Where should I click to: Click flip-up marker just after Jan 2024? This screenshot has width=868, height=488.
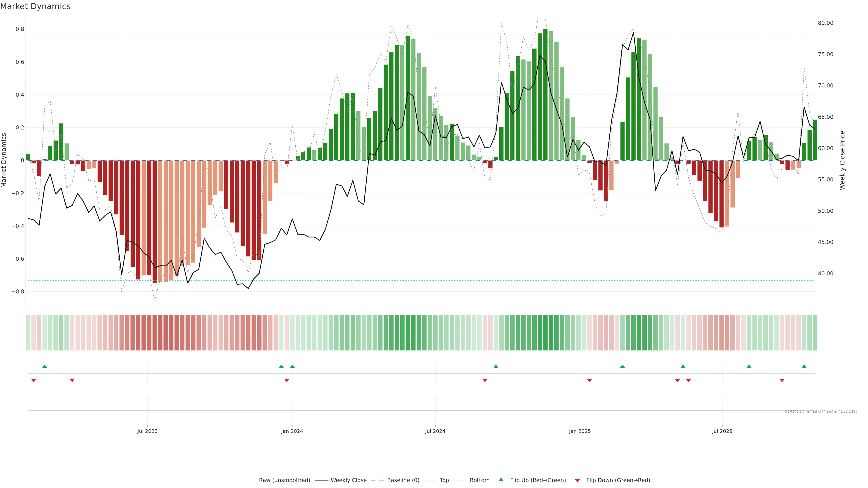292,366
